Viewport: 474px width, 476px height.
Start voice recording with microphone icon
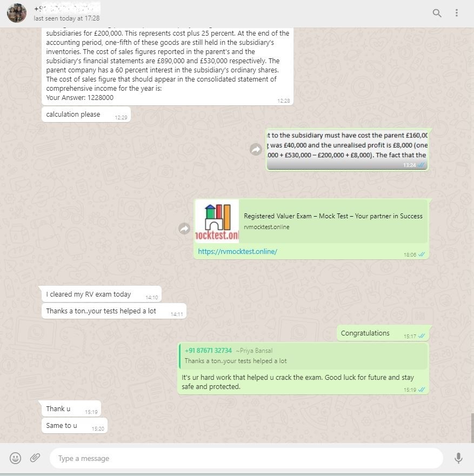pyautogui.click(x=458, y=458)
